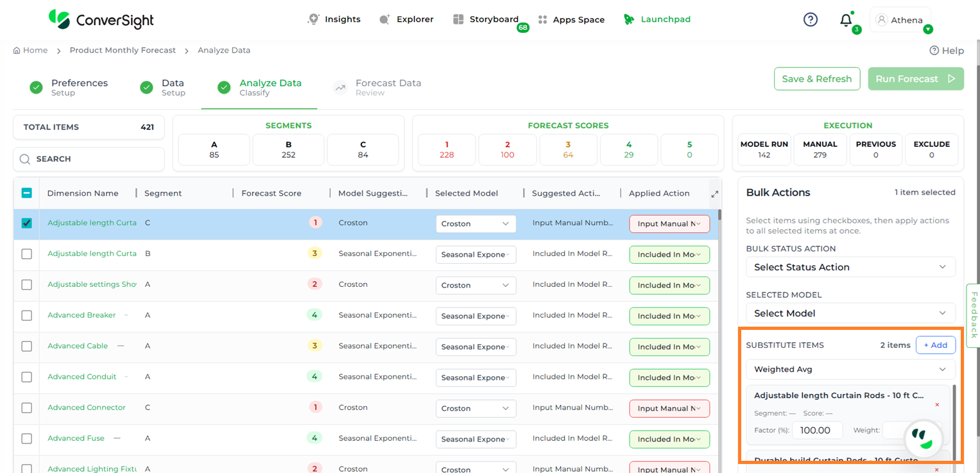980x473 pixels.
Task: Switch to the Forecast Data Review step
Action: point(387,87)
